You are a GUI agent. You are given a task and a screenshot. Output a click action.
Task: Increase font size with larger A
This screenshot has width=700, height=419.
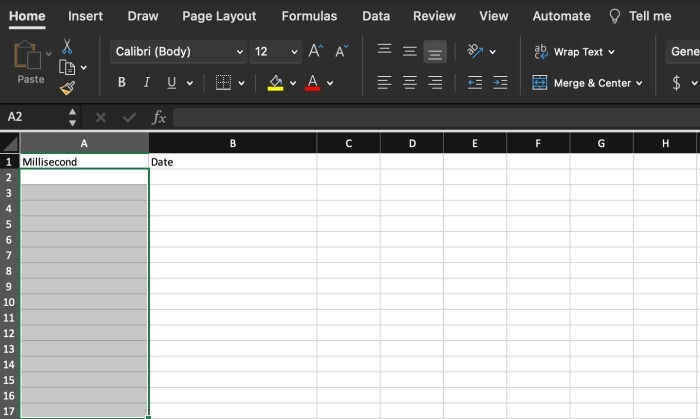point(316,51)
